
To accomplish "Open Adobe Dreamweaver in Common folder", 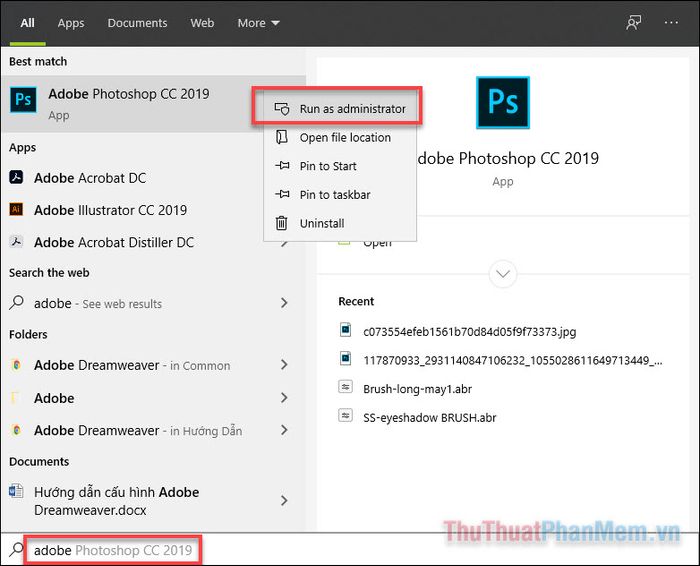I will pyautogui.click(x=153, y=365).
